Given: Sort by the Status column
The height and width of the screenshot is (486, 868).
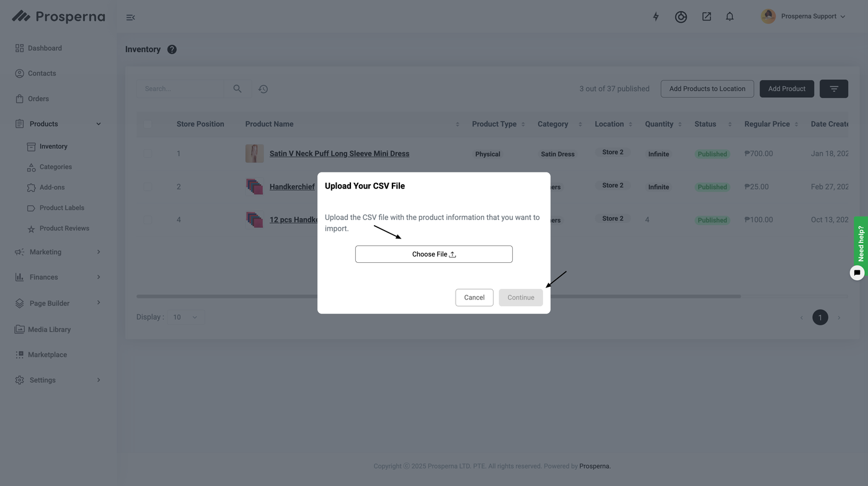Looking at the screenshot, I should pyautogui.click(x=730, y=124).
